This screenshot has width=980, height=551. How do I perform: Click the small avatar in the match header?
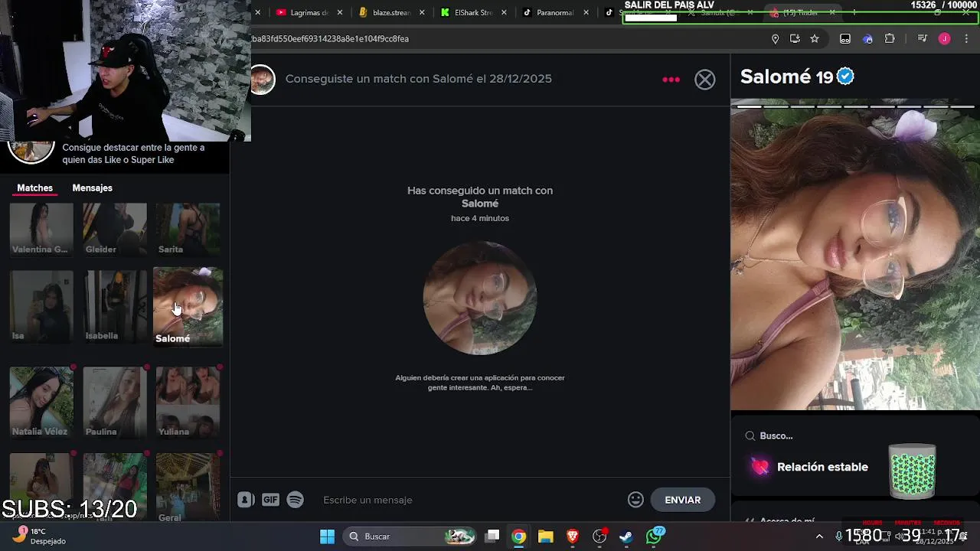263,80
